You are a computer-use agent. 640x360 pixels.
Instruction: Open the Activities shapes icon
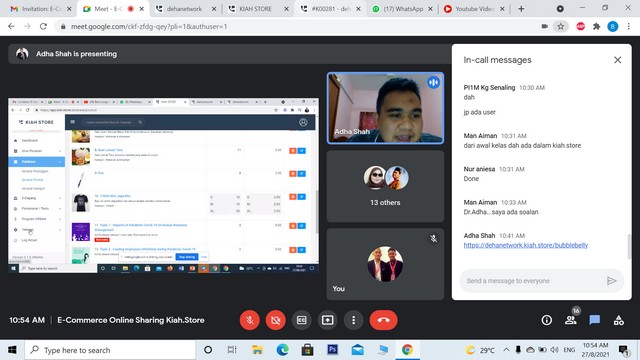(619, 320)
